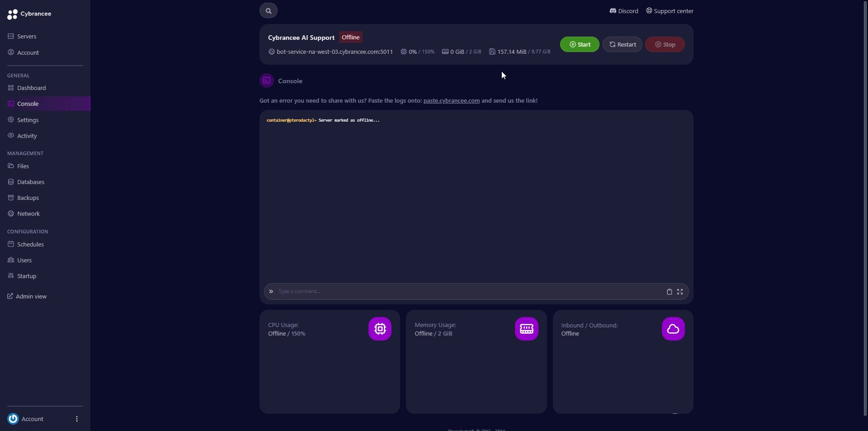Open the search magnifier button

[269, 11]
